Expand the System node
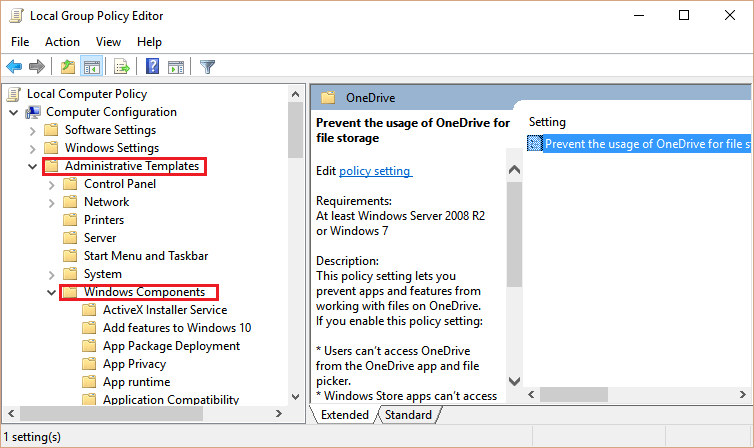The width and height of the screenshot is (754, 448). click(51, 274)
